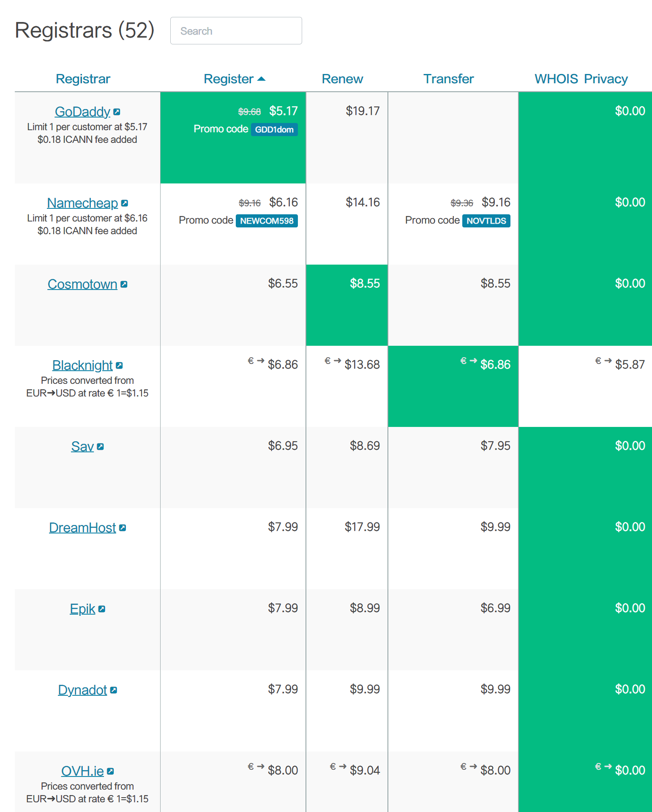Click NOVTLDS transfer promo code badge
This screenshot has width=652, height=812.
(x=486, y=221)
